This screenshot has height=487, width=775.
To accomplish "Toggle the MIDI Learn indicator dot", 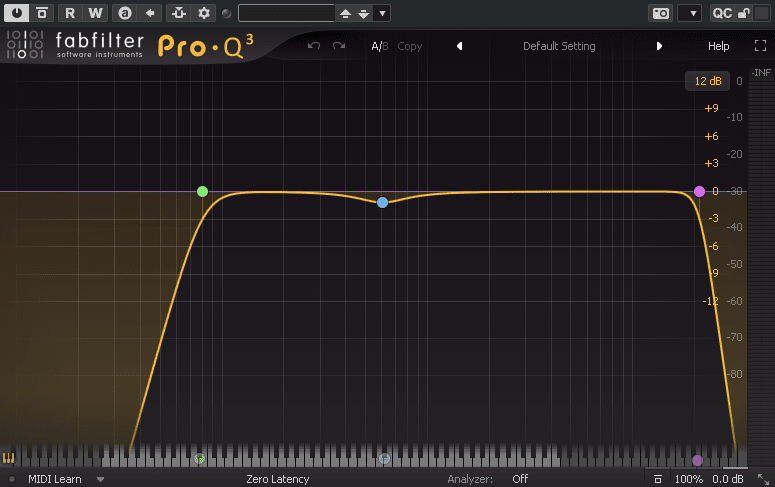I will (12, 479).
